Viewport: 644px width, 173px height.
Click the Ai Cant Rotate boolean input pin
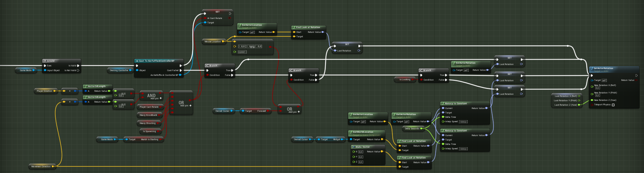(x=205, y=18)
